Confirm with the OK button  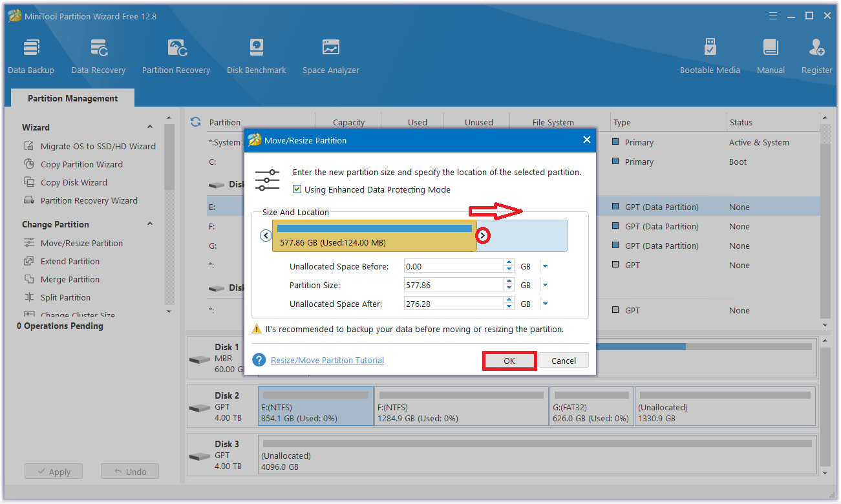(509, 361)
